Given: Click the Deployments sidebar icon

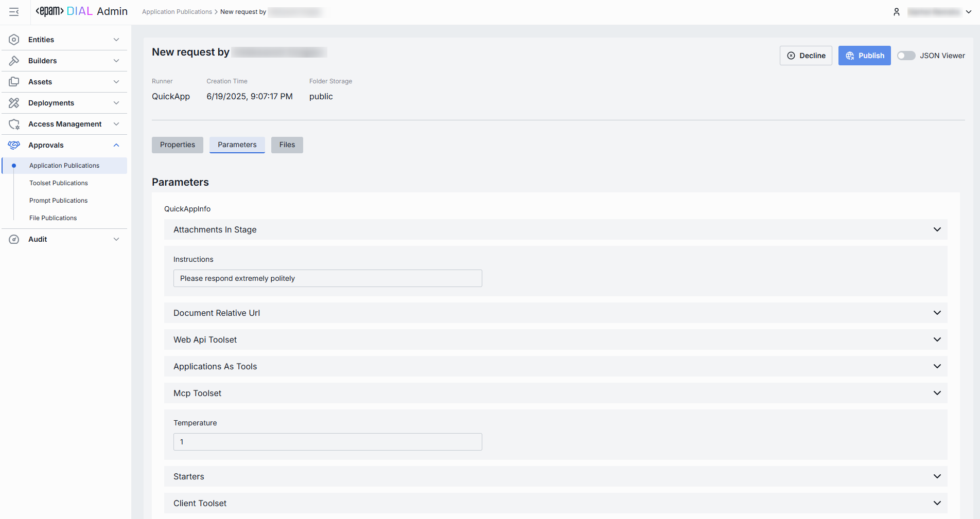Looking at the screenshot, I should [14, 103].
